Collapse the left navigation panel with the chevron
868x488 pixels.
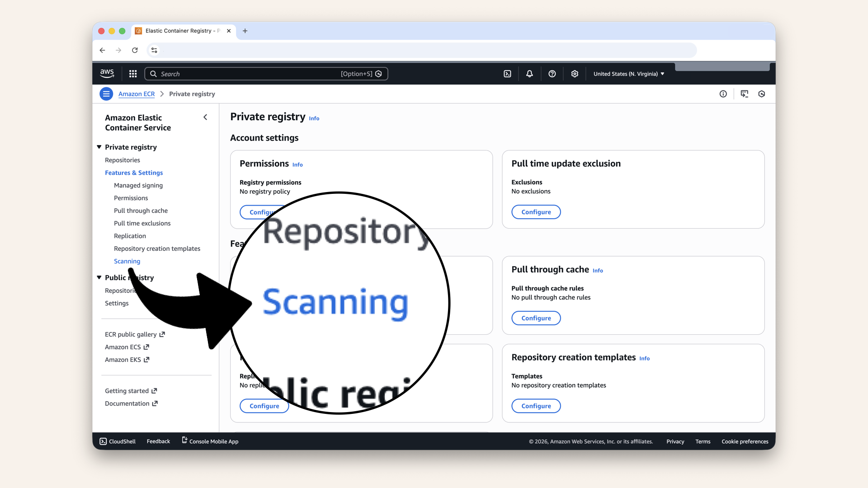[x=205, y=117]
